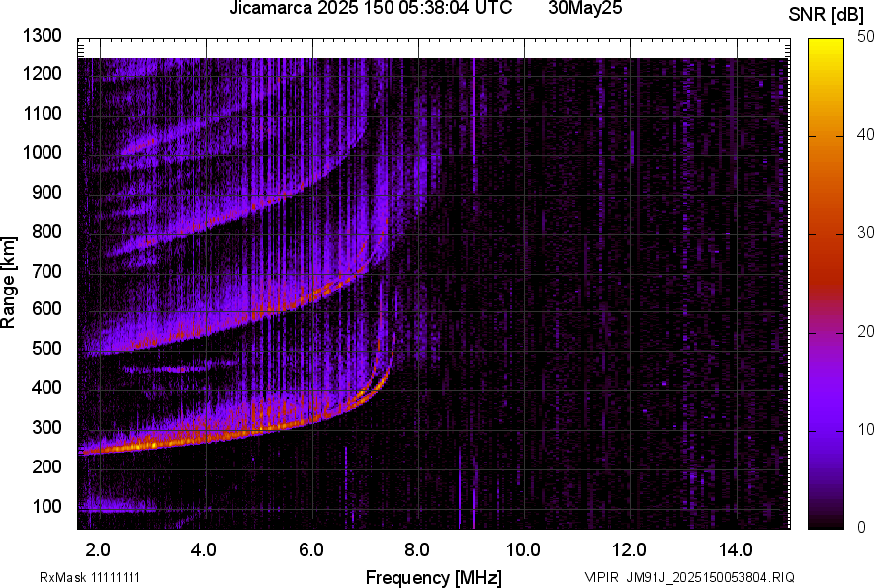Viewport: 874px width, 588px height.
Task: Click the range tick label '300'
Action: [46, 428]
